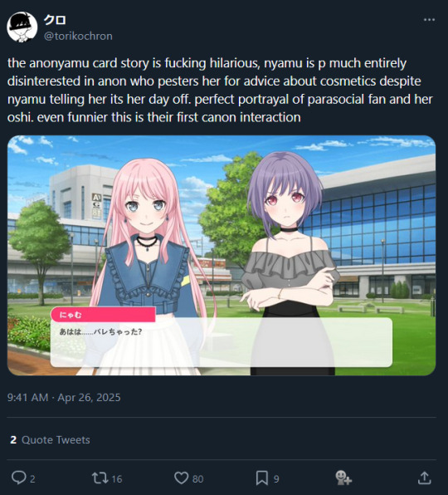The width and height of the screenshot is (448, 495).
Task: Click the dialogue box reading あはは
Action: point(222,342)
